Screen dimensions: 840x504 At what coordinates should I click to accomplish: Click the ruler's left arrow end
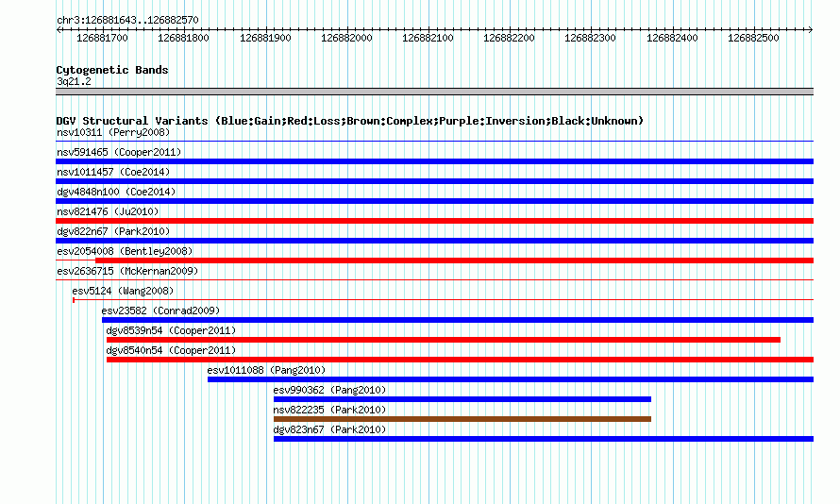click(59, 29)
